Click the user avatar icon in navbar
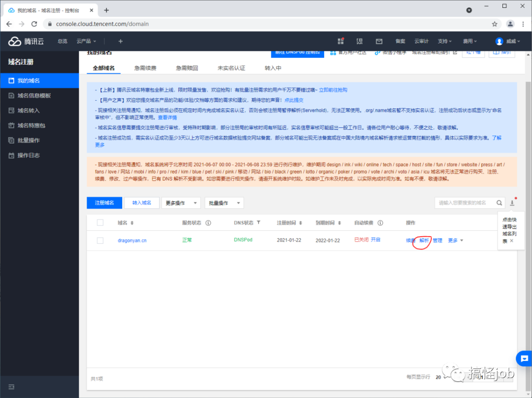The image size is (532, 398). (x=499, y=41)
